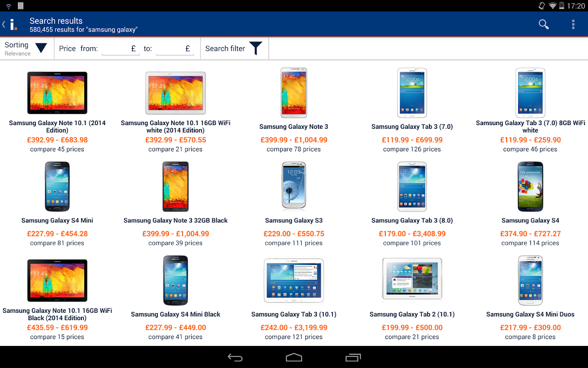Select Samsung Galaxy S4 Mini Duos title
588x368 pixels.
530,314
